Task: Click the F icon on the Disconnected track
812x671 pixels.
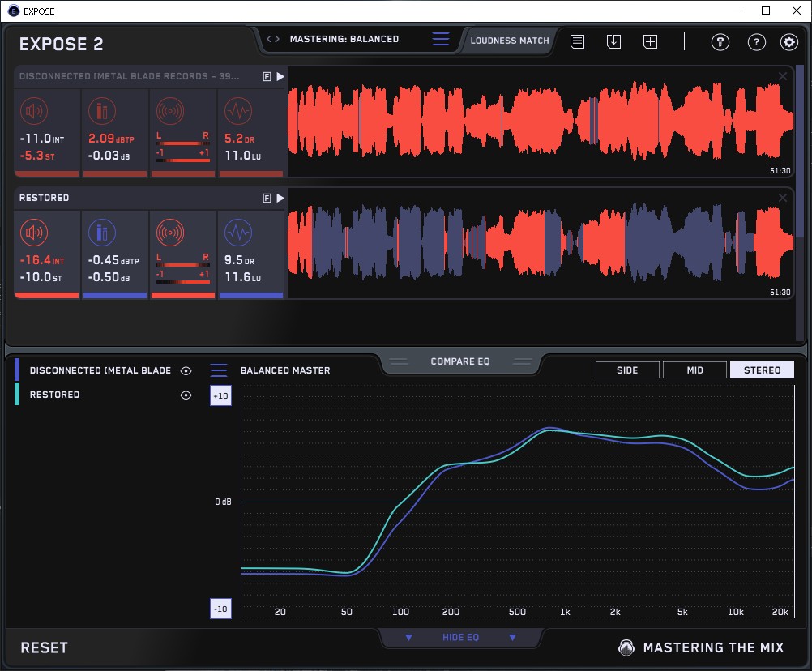Action: 267,77
